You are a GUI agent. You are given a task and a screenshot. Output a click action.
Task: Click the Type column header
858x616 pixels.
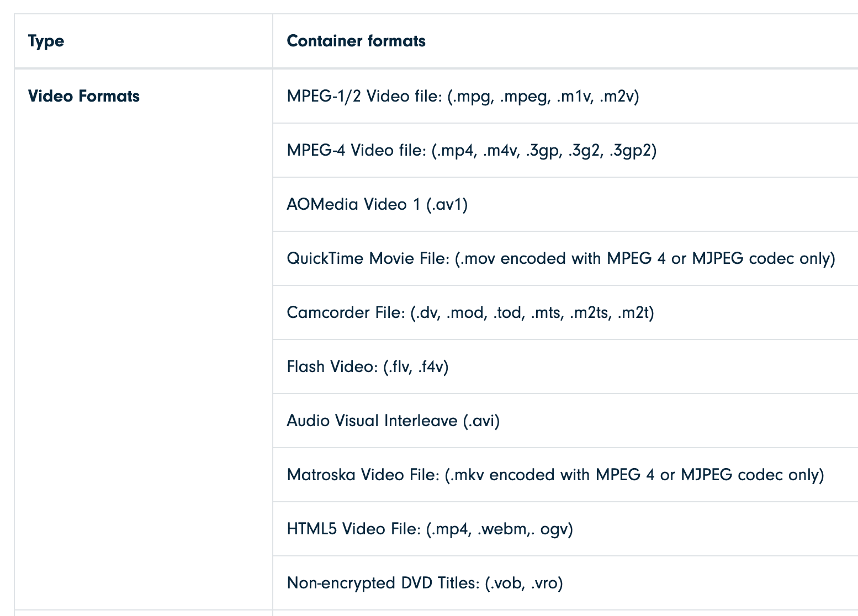[x=46, y=41]
